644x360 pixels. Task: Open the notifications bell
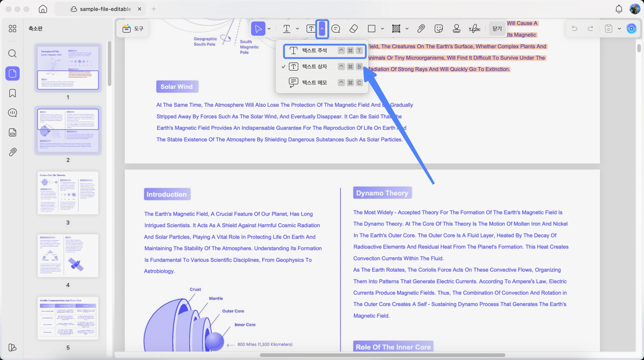pos(619,9)
